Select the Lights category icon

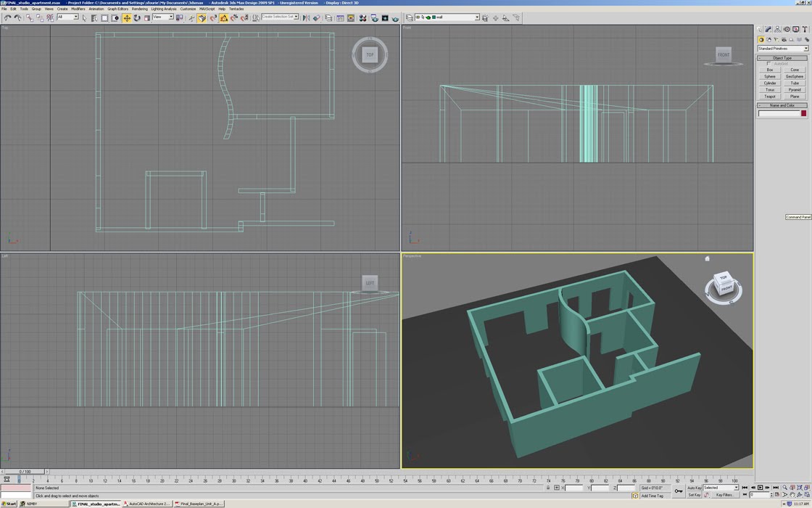tap(776, 39)
